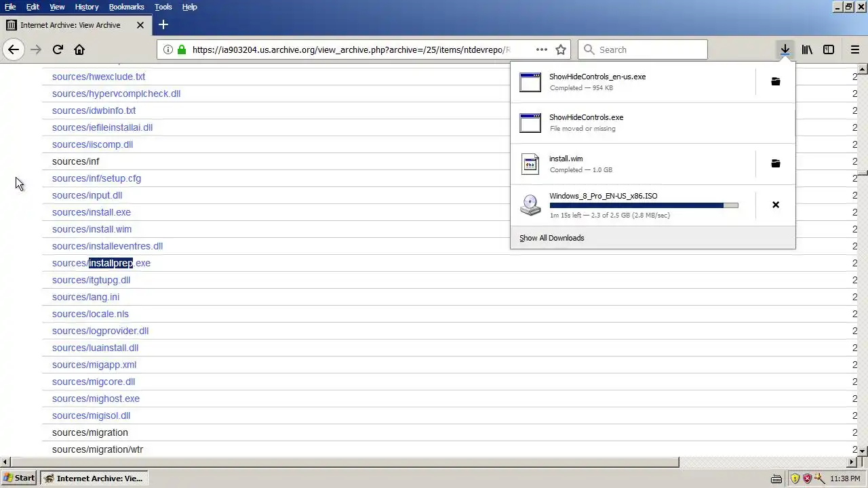The height and width of the screenshot is (488, 868).
Task: Close the Internet Archive tab
Action: [x=140, y=25]
